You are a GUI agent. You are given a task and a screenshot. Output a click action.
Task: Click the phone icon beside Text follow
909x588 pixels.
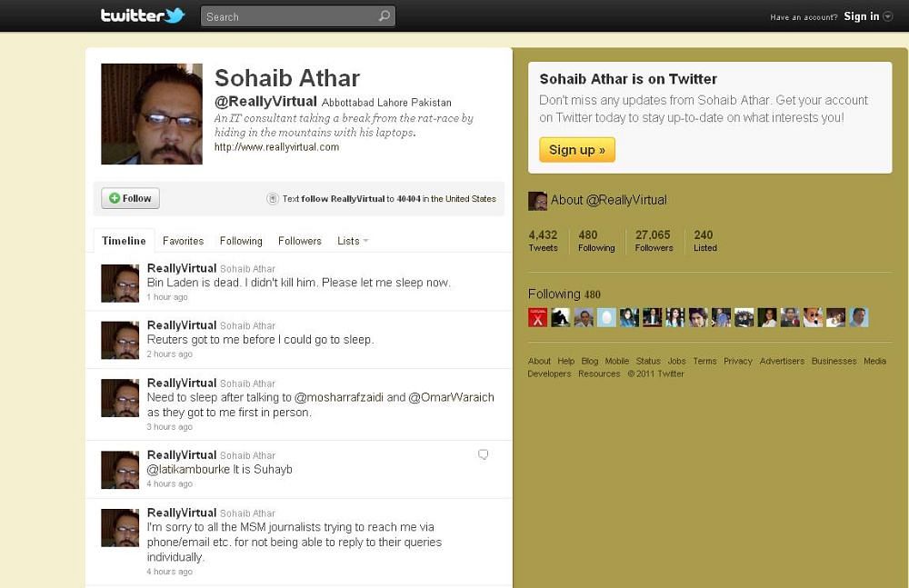[x=273, y=198]
